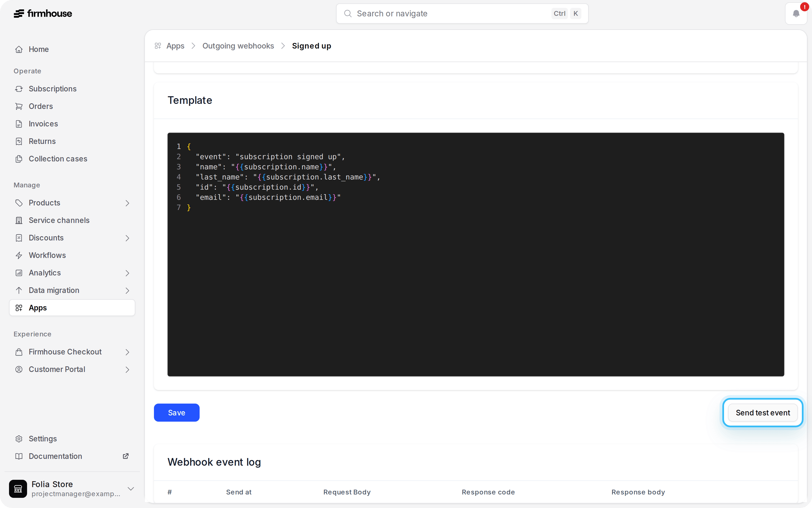The image size is (812, 508).
Task: Click the Collection cases icon
Action: [x=19, y=159]
